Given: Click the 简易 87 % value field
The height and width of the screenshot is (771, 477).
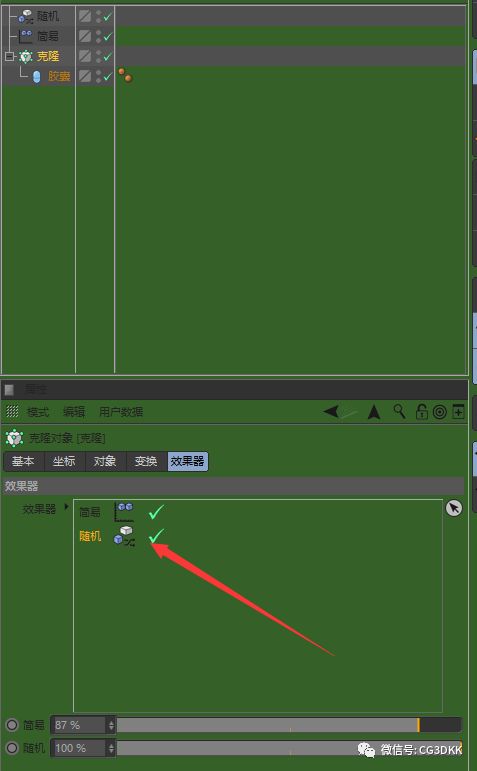Looking at the screenshot, I should [x=79, y=725].
